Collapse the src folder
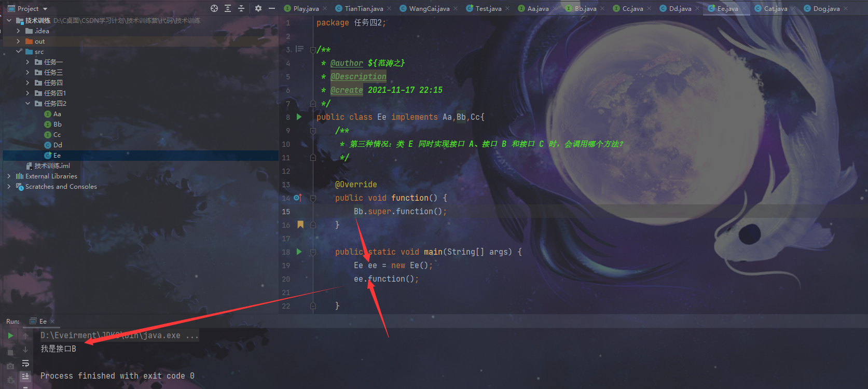 (19, 51)
